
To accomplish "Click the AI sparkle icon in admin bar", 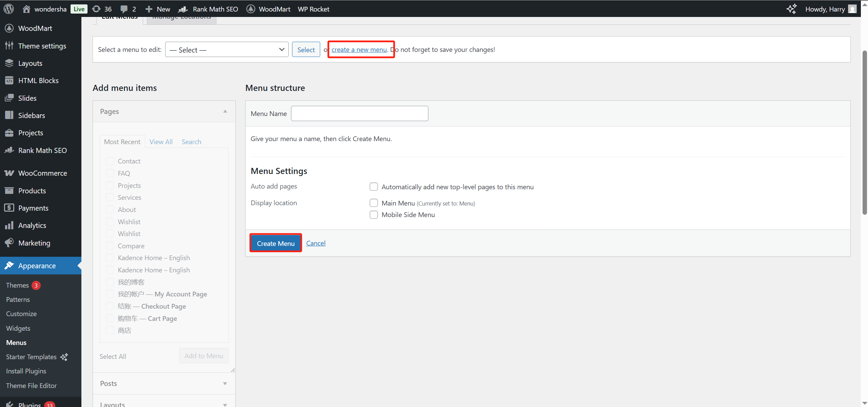I will pos(791,9).
